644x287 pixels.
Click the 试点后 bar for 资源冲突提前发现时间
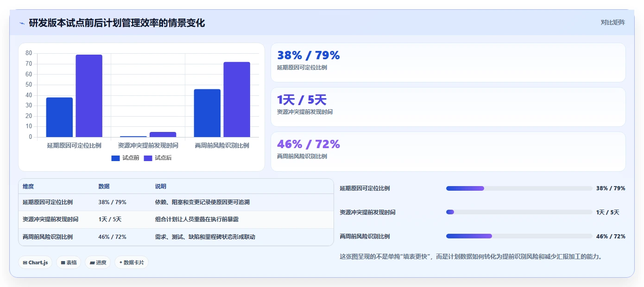(x=163, y=134)
